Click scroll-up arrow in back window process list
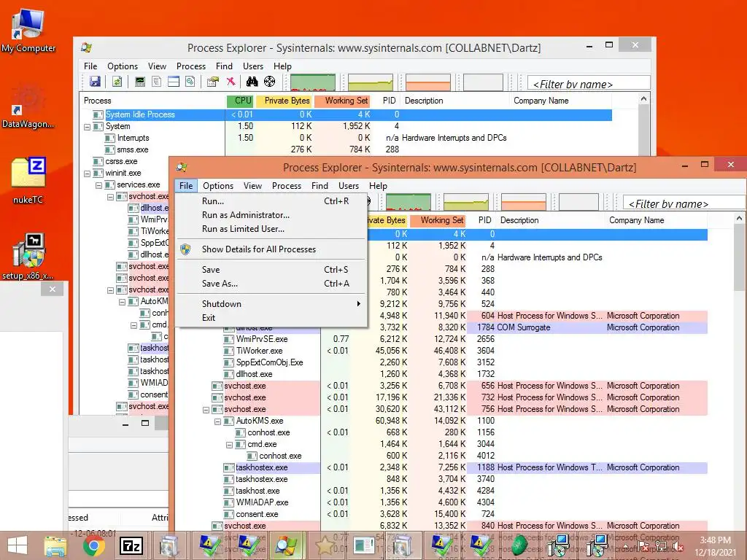The image size is (747, 560). [x=643, y=98]
